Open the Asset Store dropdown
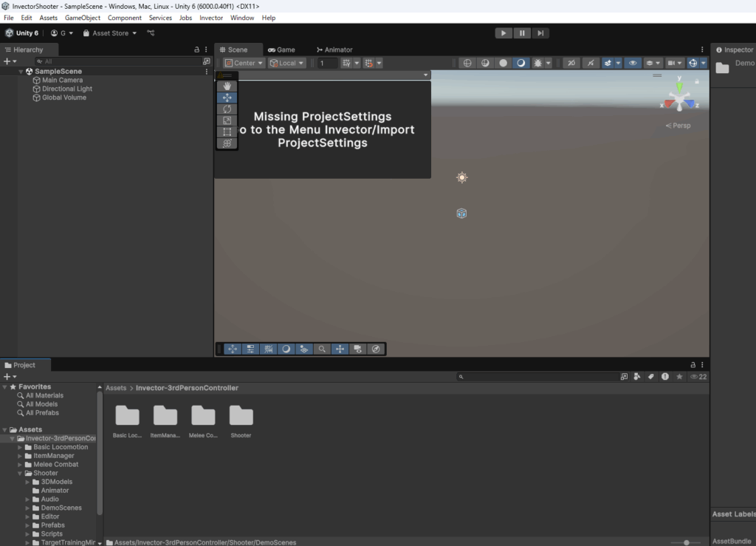Screen dimensions: 756x546 pyautogui.click(x=110, y=33)
